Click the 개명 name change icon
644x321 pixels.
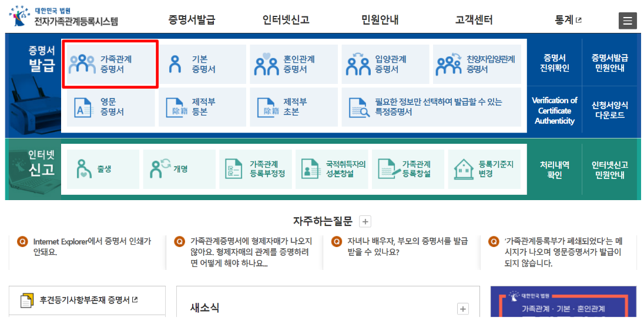pyautogui.click(x=160, y=168)
